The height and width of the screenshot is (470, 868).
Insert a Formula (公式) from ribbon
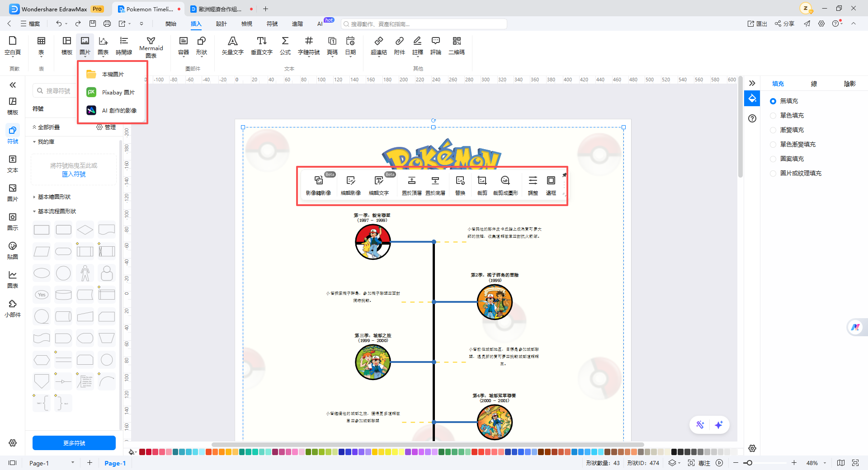point(285,46)
